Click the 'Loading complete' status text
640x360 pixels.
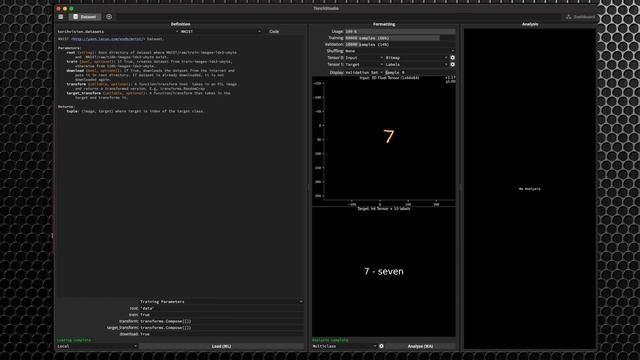point(74,340)
